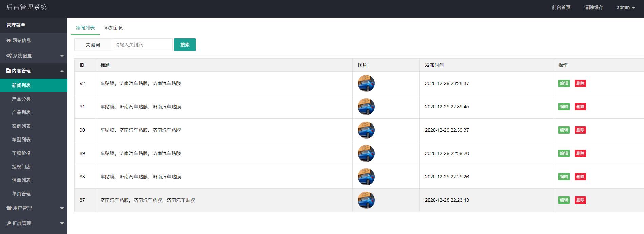The height and width of the screenshot is (234, 644).
Task: Switch to the 添加新闻 tab
Action: click(114, 28)
